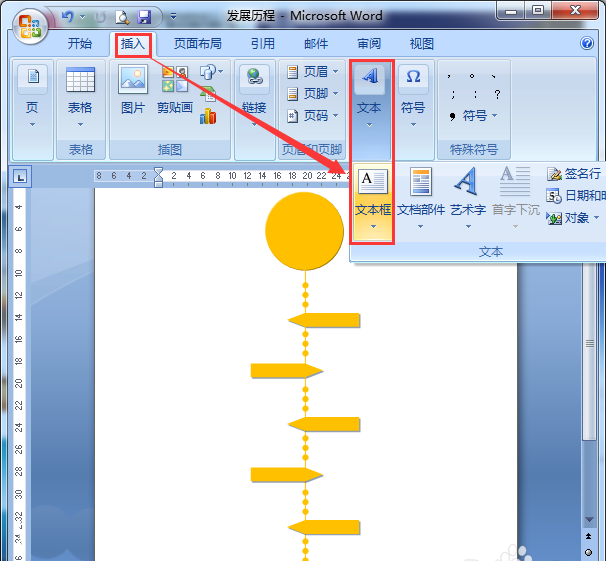Insert the 、 enumeration comma symbol

point(494,76)
